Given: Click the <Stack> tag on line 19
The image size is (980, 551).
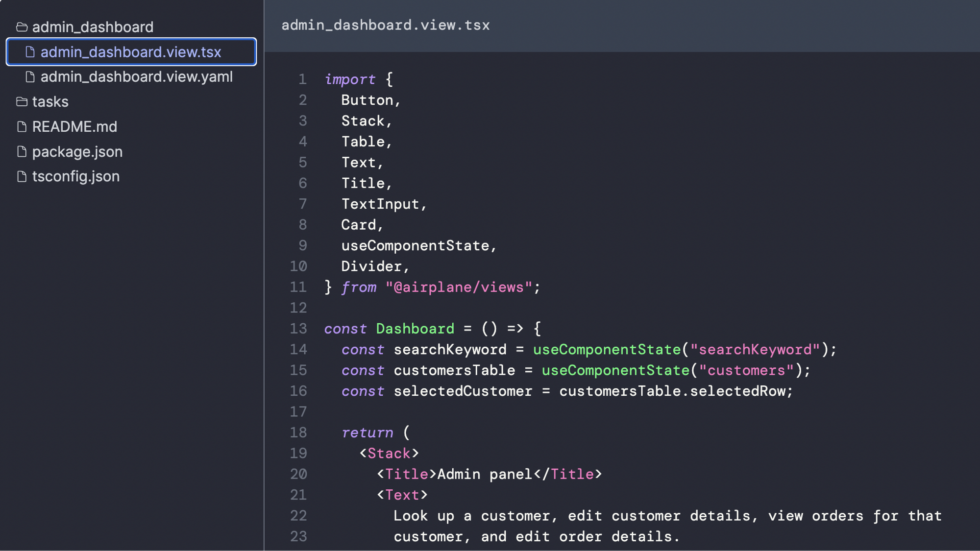Looking at the screenshot, I should point(389,453).
